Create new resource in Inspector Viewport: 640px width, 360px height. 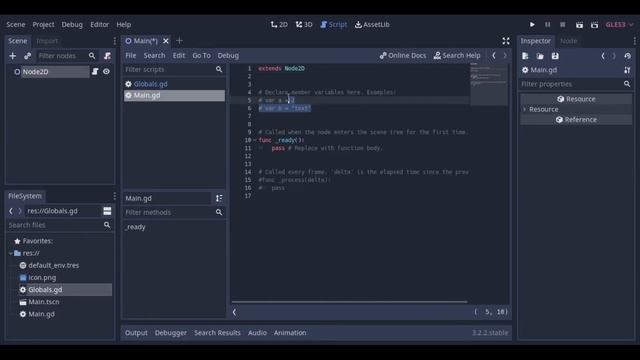click(525, 56)
